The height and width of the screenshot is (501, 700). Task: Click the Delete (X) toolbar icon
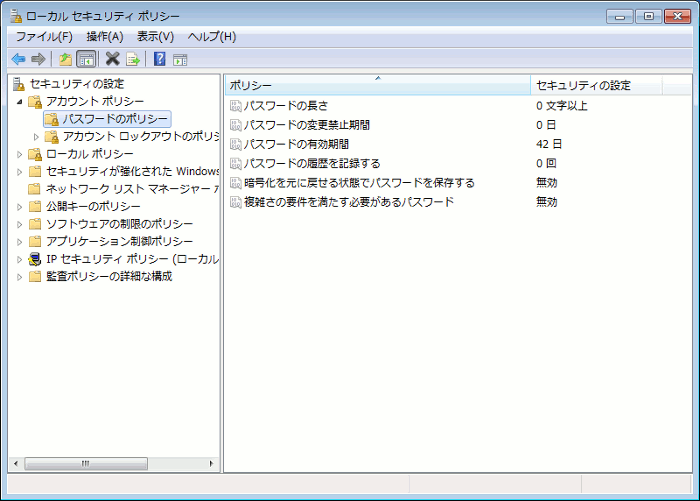coord(113,59)
